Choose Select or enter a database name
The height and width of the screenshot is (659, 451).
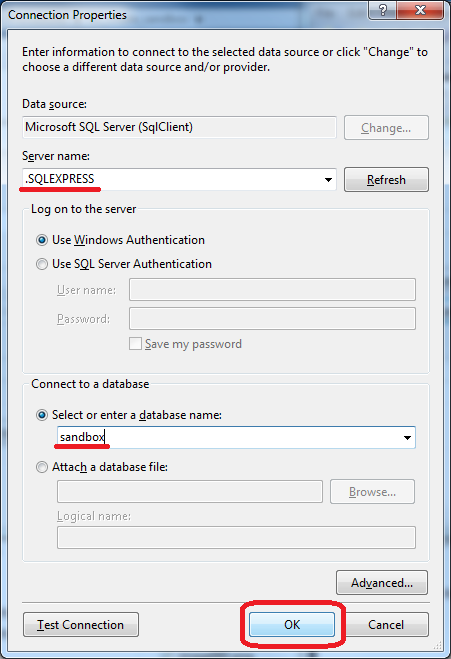tap(42, 415)
